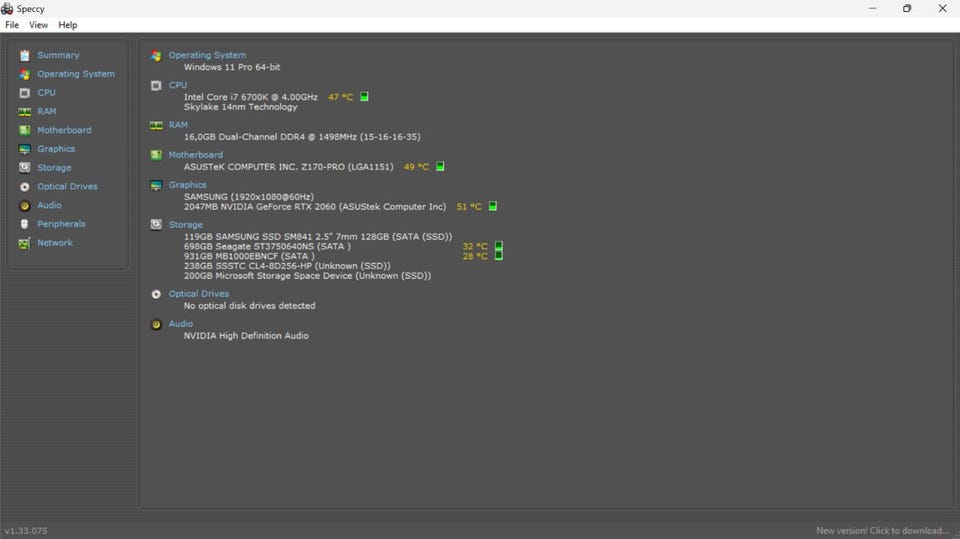
Task: Click the green indicator beside 28 °C
Action: coord(499,256)
